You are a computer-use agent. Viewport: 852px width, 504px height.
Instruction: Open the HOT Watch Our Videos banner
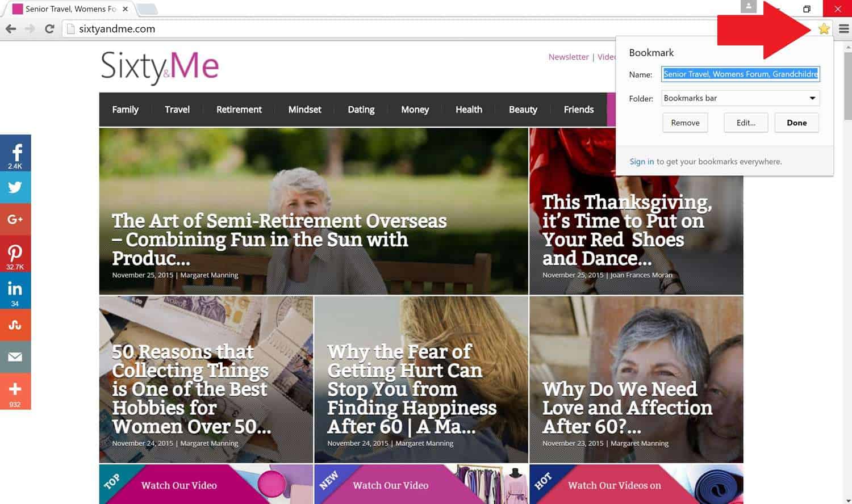pos(636,484)
